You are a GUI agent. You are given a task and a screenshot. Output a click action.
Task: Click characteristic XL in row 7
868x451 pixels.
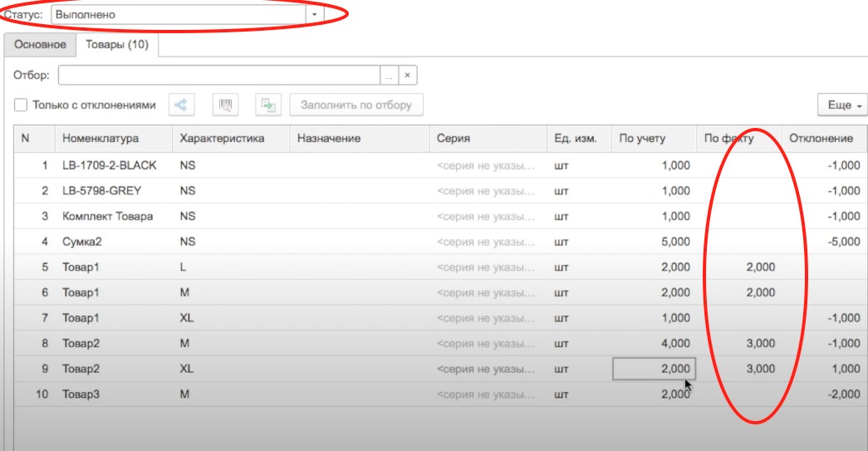[231, 318]
